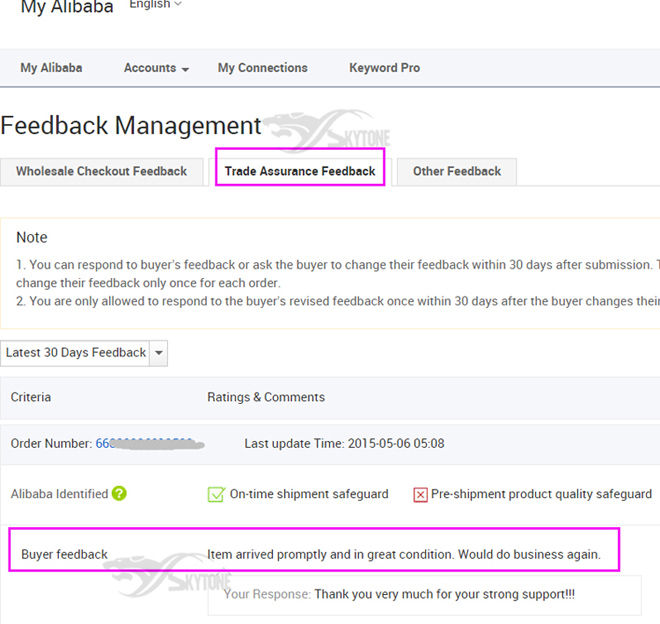Open Keyword Pro menu item
660x624 pixels.
click(x=384, y=68)
